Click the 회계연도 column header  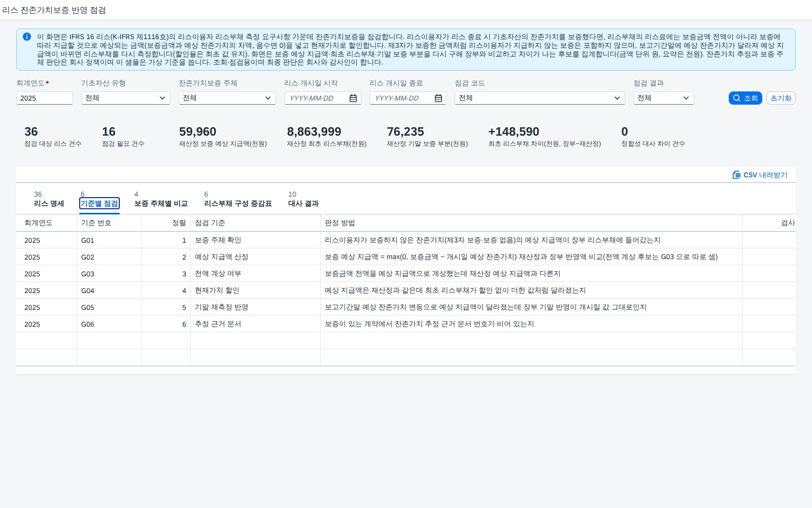pyautogui.click(x=47, y=223)
